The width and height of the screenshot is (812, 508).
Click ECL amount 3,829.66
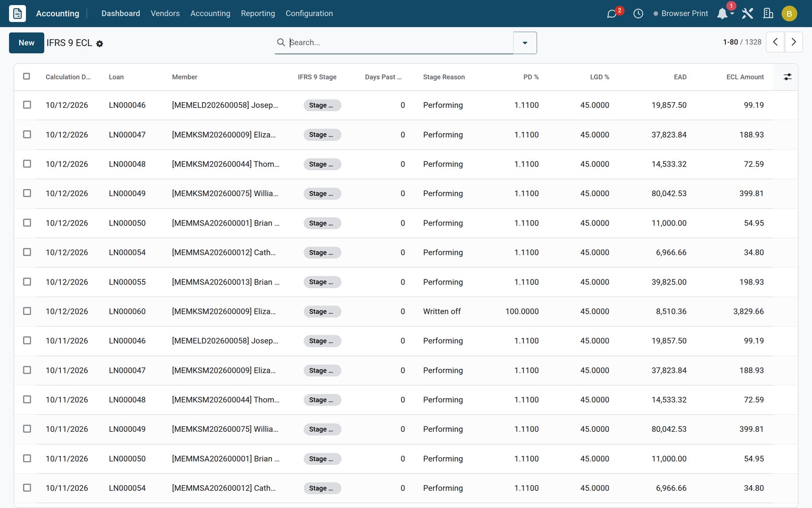[748, 311]
